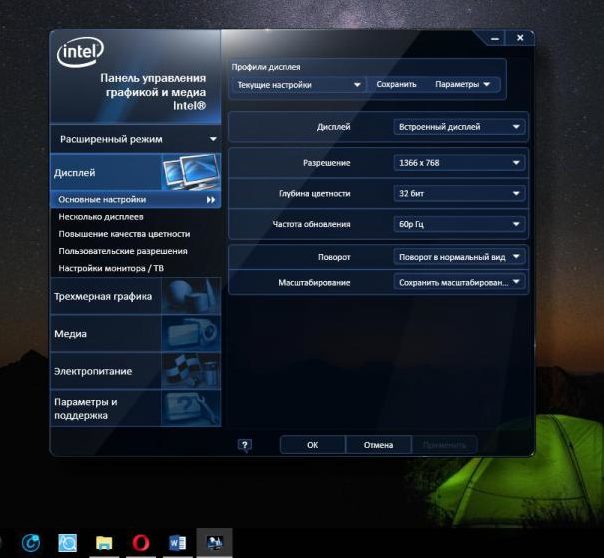Viewport: 604px width, 558px height.
Task: Open the Параметры dropdown in display profiles
Action: click(462, 84)
